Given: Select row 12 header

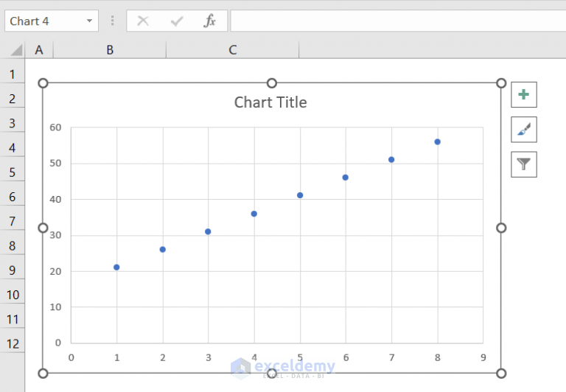Looking at the screenshot, I should point(13,343).
